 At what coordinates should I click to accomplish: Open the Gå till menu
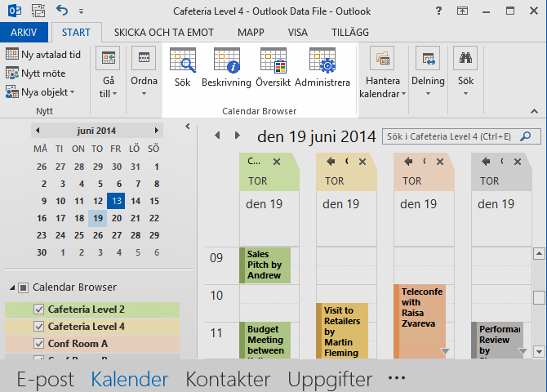point(108,73)
